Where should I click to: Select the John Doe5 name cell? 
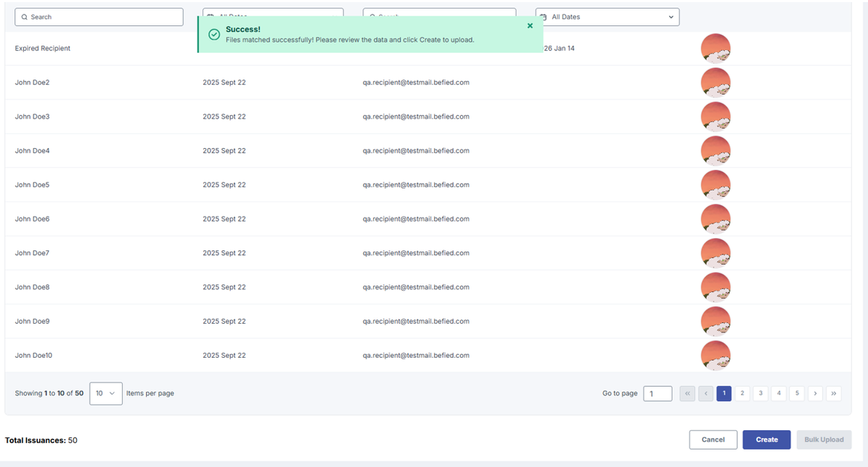point(33,184)
